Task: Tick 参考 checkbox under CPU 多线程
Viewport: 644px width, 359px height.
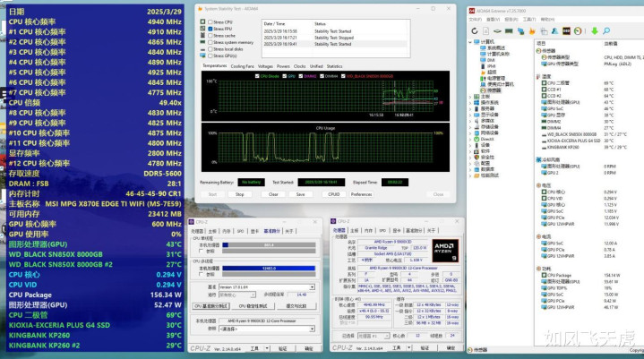Action: tap(201, 274)
